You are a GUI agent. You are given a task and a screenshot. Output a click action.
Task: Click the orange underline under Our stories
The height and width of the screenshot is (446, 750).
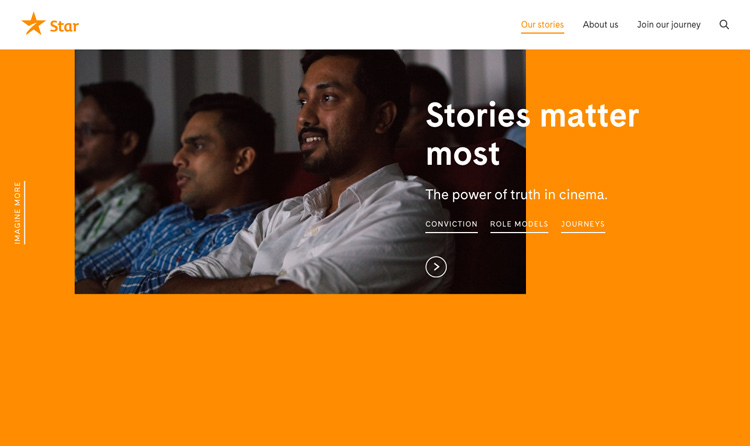coord(542,33)
